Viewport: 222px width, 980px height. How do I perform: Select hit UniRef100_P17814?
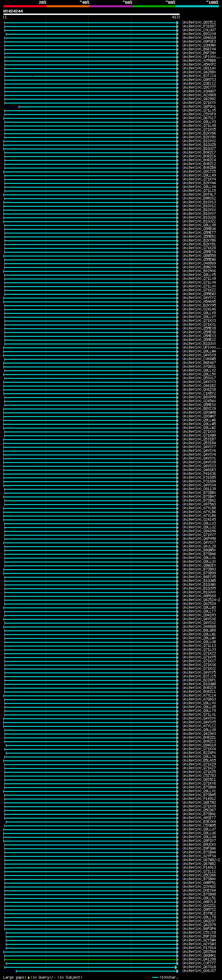click(x=199, y=948)
